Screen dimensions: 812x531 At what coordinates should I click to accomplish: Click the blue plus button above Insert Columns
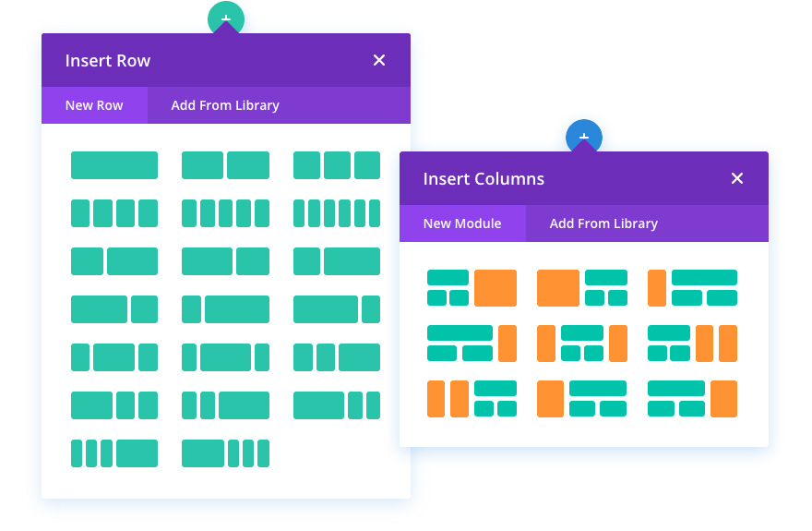[583, 137]
